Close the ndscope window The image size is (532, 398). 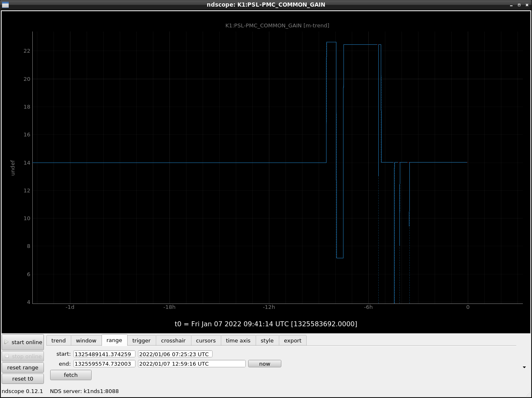point(527,5)
